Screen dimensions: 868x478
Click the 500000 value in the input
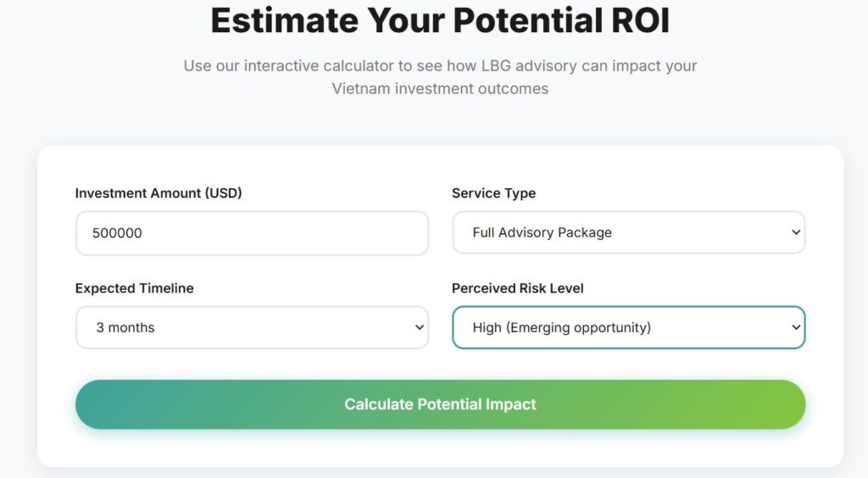(x=117, y=233)
